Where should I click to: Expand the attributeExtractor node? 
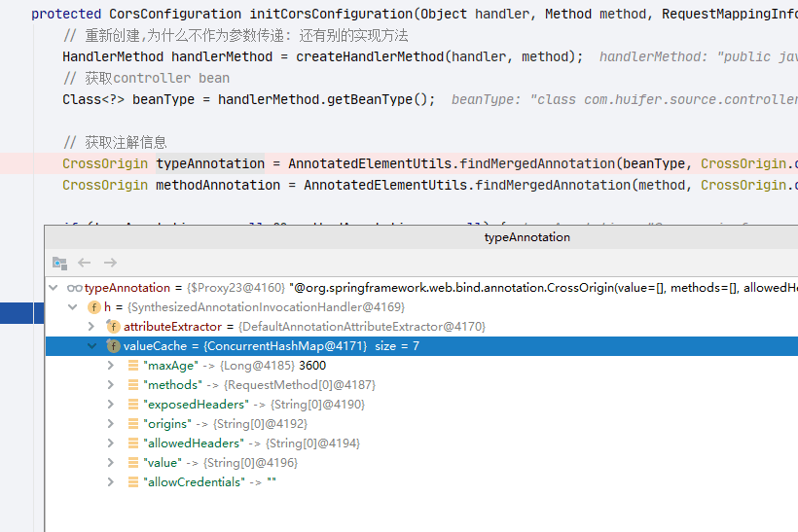91,327
